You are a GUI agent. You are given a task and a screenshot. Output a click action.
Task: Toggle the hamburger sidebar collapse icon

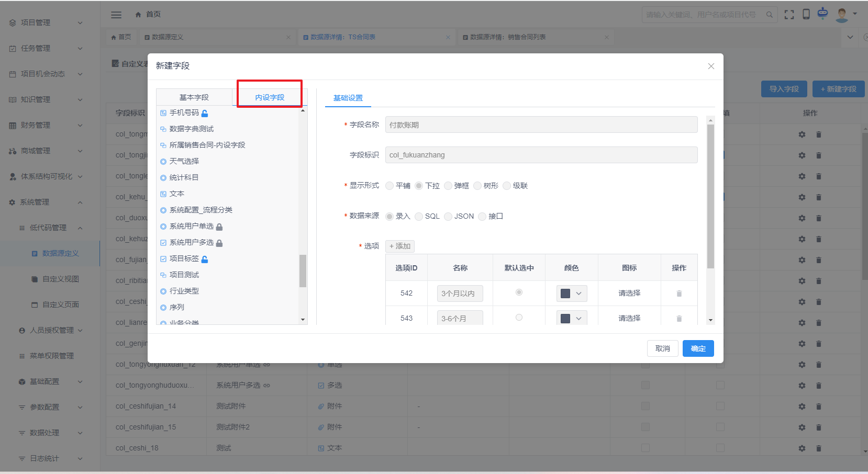pyautogui.click(x=116, y=15)
